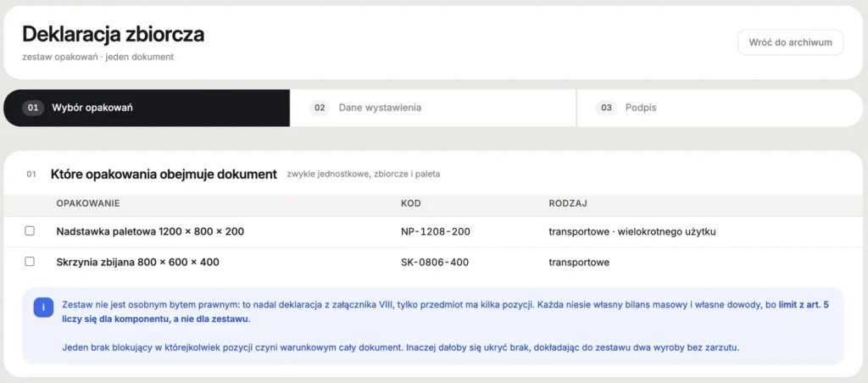Click the bold text 'limit z art. 5'
The height and width of the screenshot is (383, 868).
(804, 304)
